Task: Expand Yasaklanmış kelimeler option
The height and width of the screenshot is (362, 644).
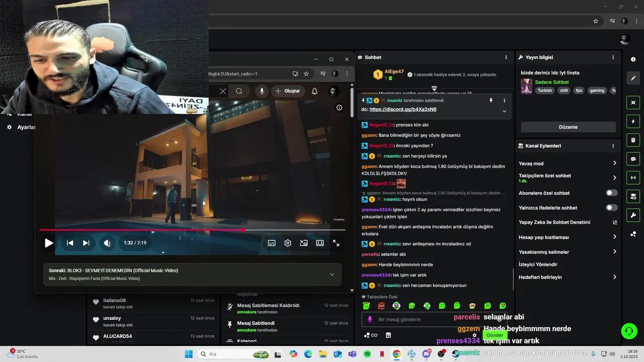Action: (568, 252)
